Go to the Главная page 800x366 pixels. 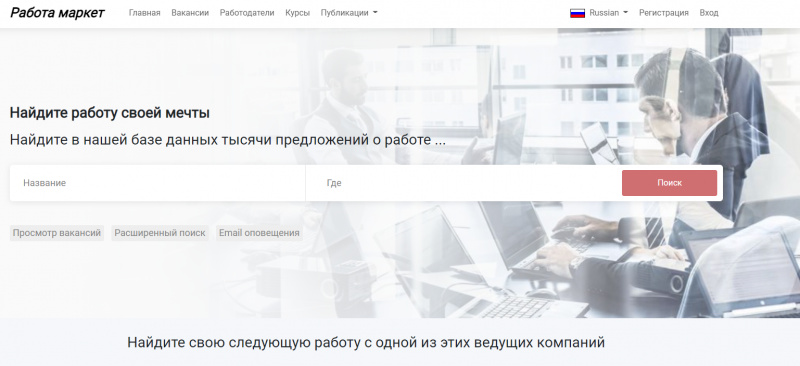point(144,13)
